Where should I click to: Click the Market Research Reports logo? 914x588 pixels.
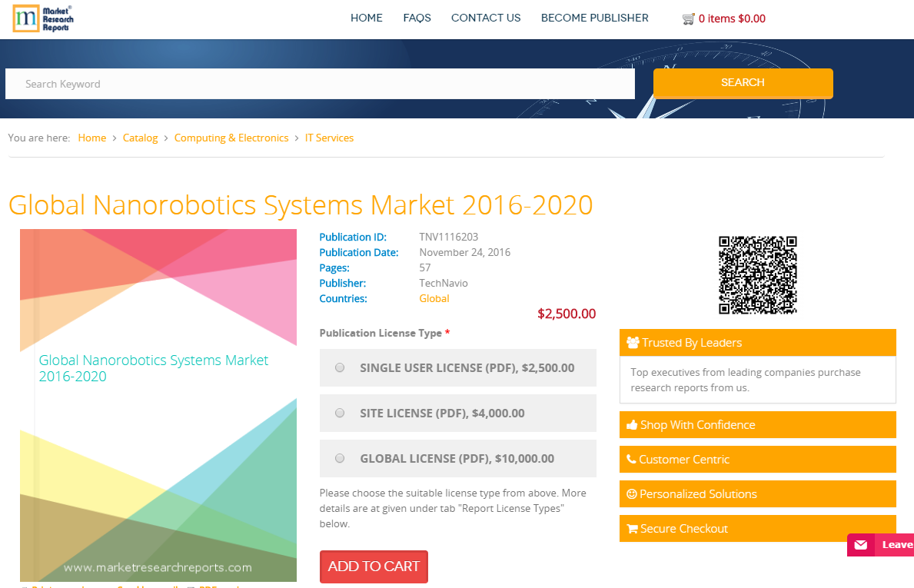point(41,18)
